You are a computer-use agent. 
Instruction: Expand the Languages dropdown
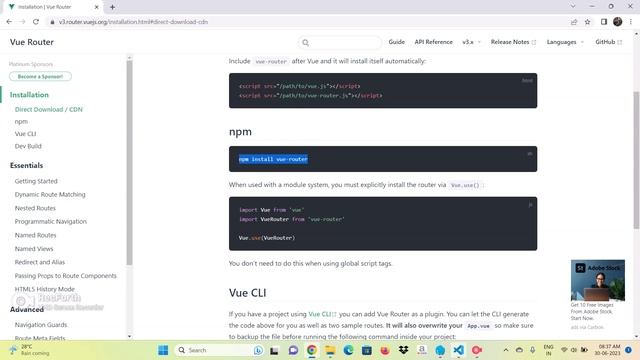coord(565,42)
